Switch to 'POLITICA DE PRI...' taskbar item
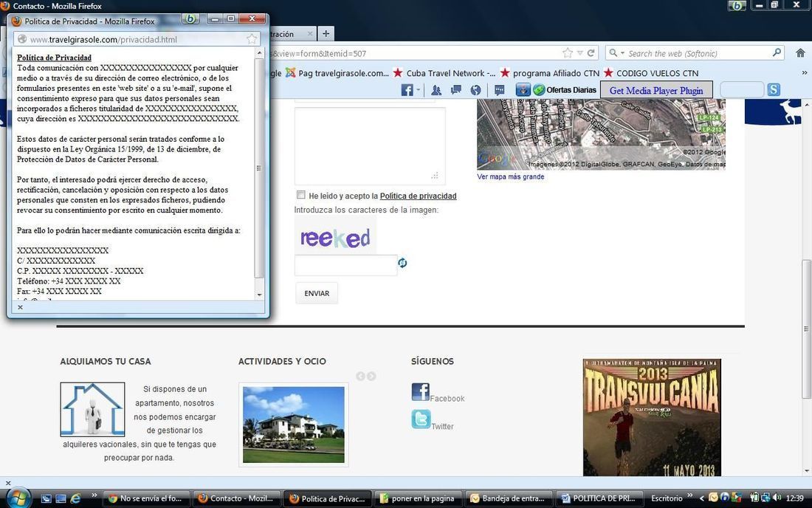812x508 pixels. pos(600,498)
